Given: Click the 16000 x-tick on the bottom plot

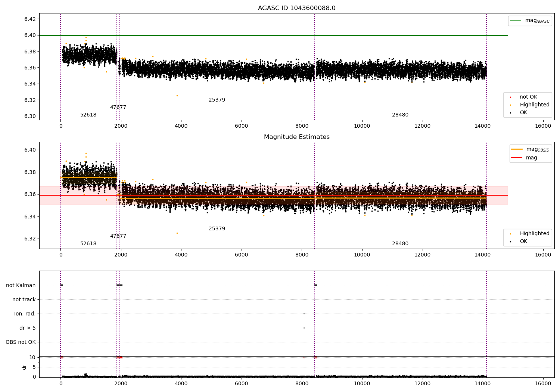Looking at the screenshot, I should pyautogui.click(x=543, y=383).
